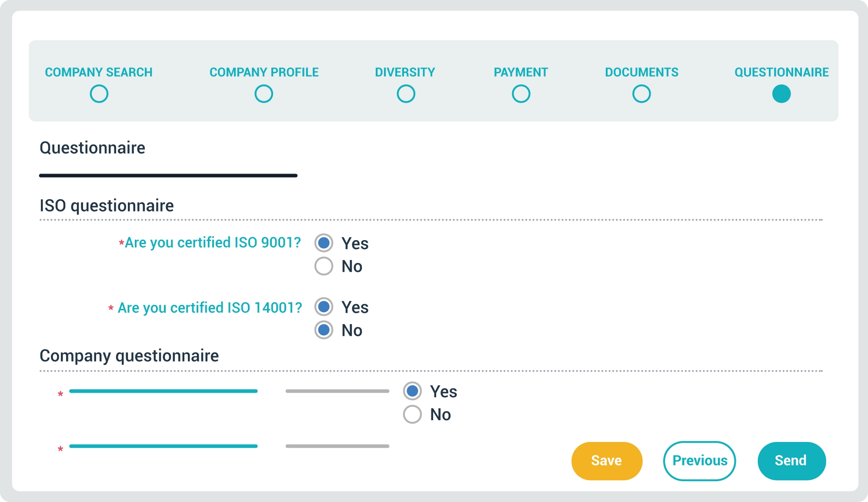Click the Company Profile step circle
The width and height of the screenshot is (868, 502).
point(264,94)
